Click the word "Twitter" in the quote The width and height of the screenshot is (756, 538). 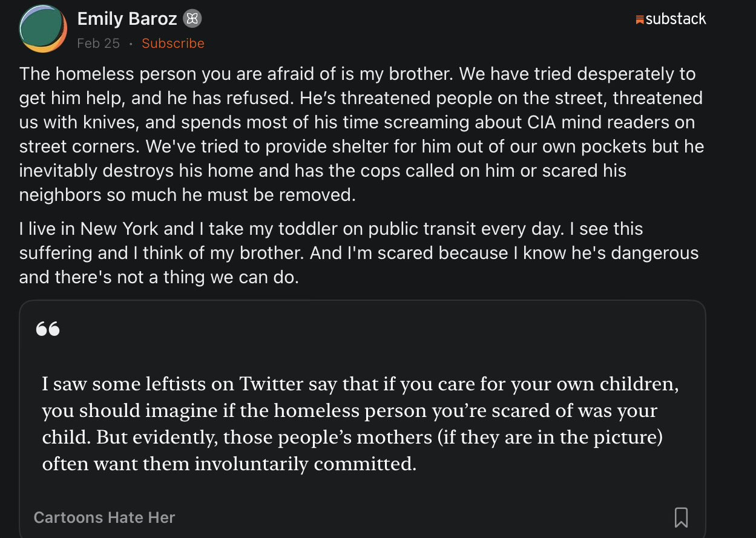272,384
